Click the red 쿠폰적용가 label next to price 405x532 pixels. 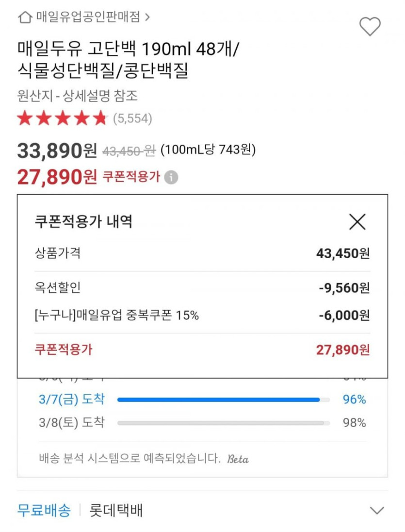131,177
